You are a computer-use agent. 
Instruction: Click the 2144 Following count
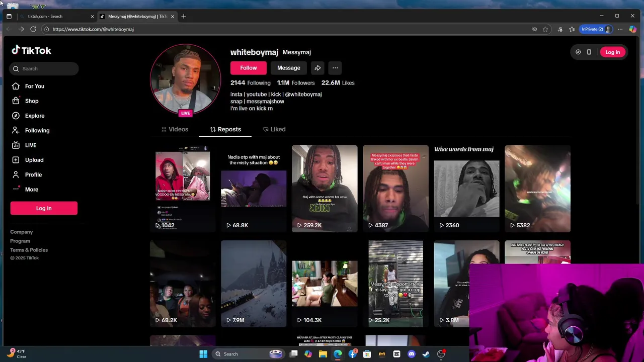[251, 82]
